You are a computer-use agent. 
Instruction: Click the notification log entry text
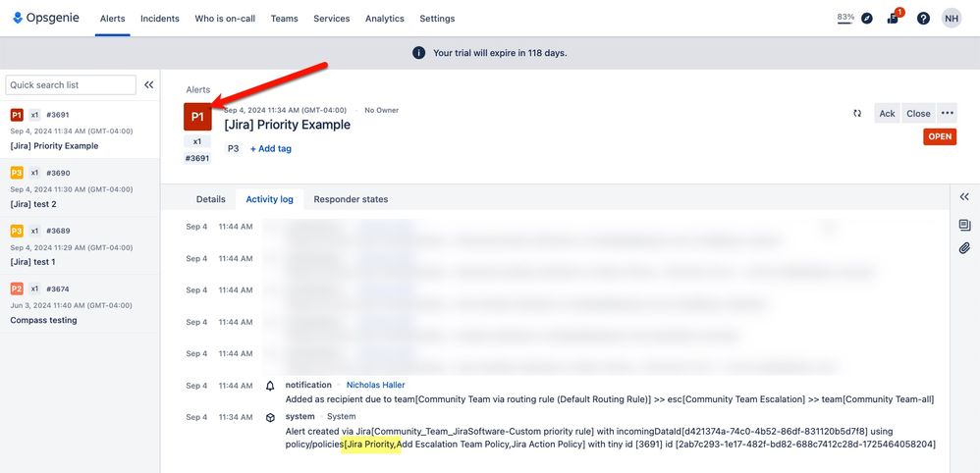(x=610, y=399)
